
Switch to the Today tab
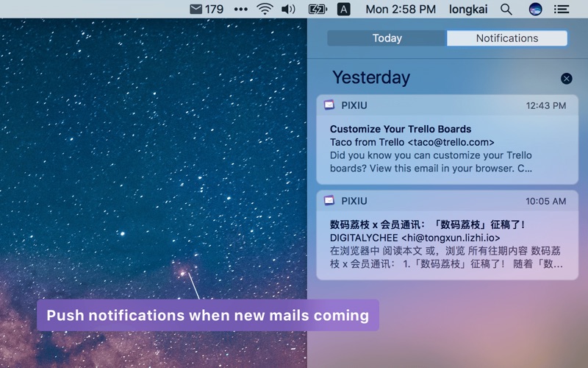pos(387,38)
